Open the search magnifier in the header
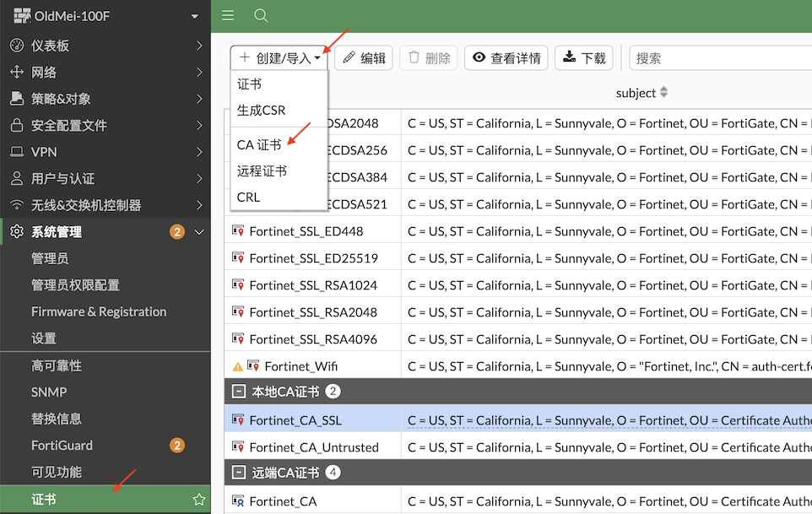 (x=261, y=15)
